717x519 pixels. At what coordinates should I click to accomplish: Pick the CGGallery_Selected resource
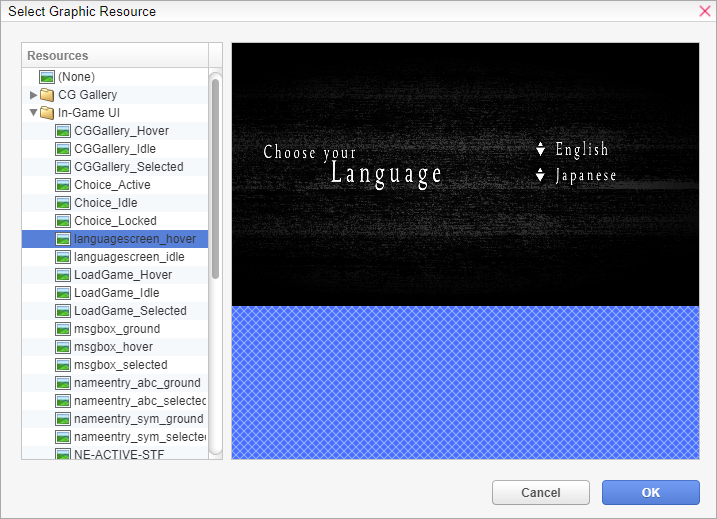pyautogui.click(x=129, y=167)
